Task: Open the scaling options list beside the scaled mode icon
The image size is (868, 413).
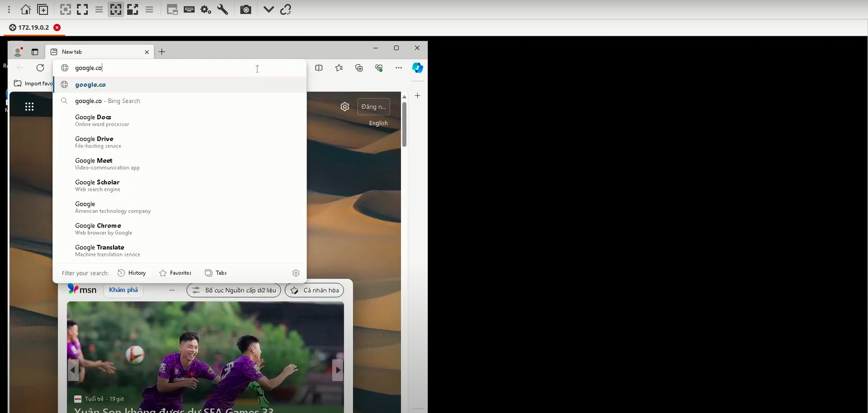Action: coord(149,9)
